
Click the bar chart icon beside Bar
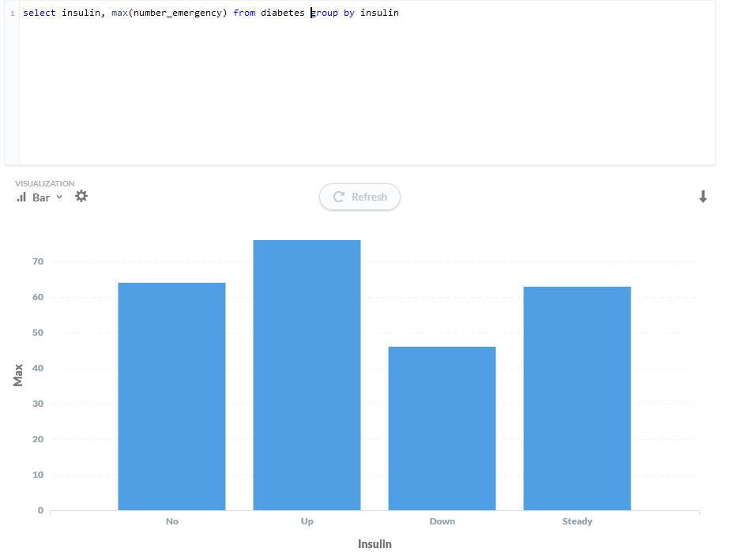pos(21,197)
